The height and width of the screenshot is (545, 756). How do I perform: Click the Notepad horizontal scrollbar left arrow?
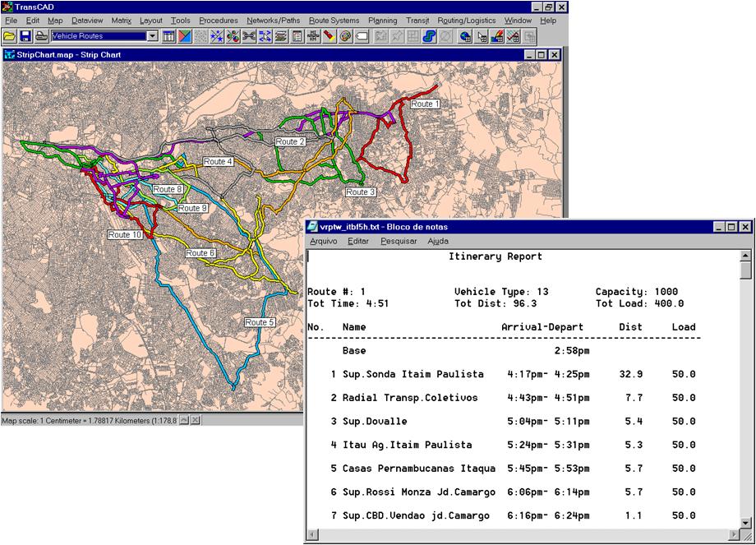(x=312, y=534)
